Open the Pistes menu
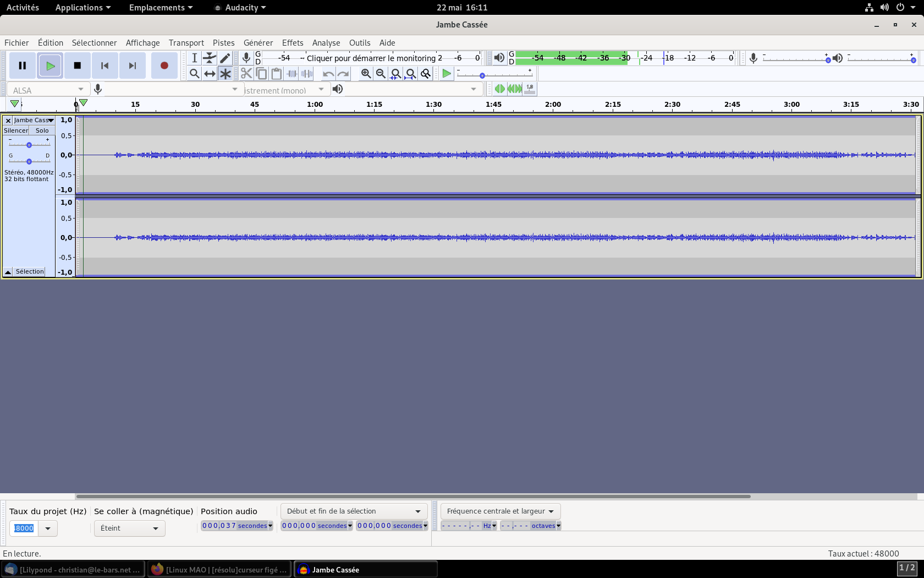Viewport: 924px width, 578px height. tap(223, 43)
